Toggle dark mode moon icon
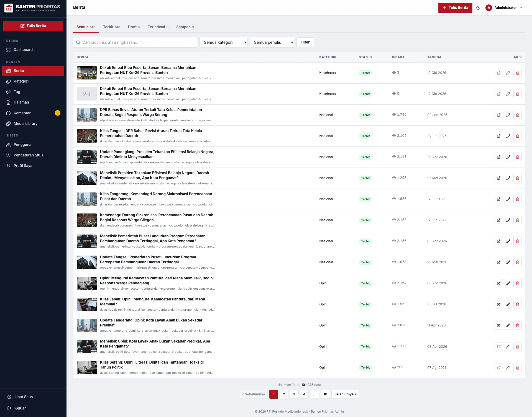This screenshot has width=532, height=417. click(x=478, y=8)
